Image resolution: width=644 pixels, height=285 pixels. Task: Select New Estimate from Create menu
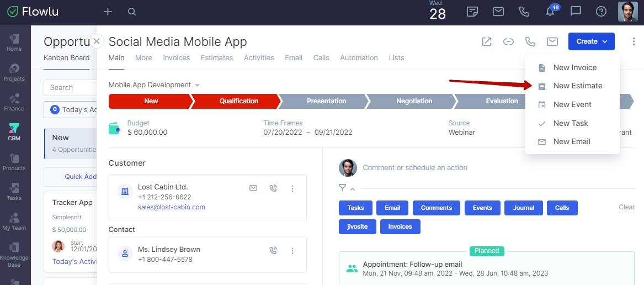pyautogui.click(x=572, y=86)
